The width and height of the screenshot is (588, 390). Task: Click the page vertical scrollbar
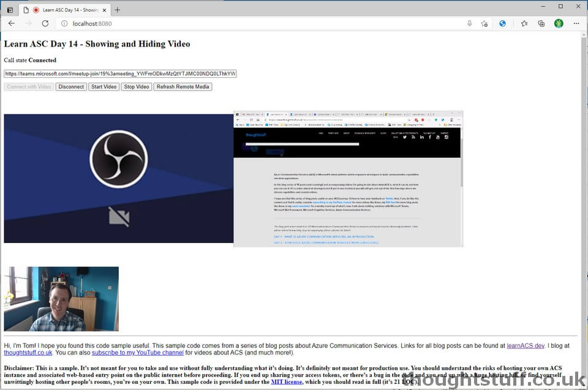point(584,210)
